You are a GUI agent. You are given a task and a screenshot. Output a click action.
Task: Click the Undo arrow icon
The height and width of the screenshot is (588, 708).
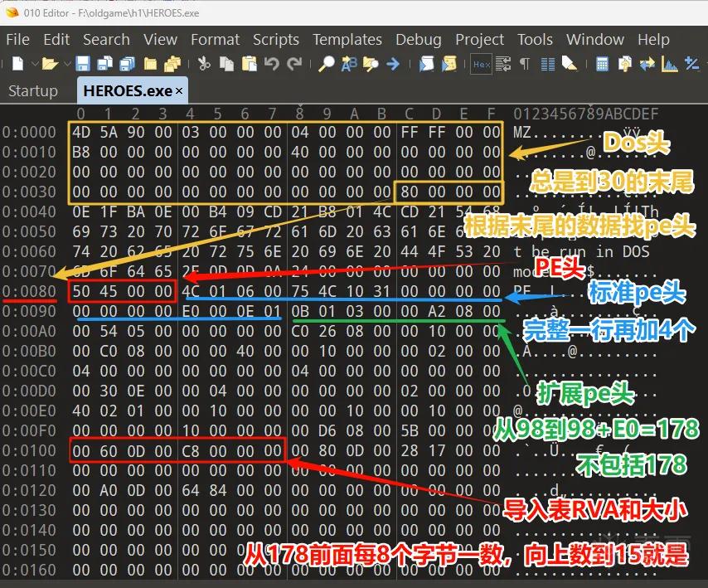(271, 64)
